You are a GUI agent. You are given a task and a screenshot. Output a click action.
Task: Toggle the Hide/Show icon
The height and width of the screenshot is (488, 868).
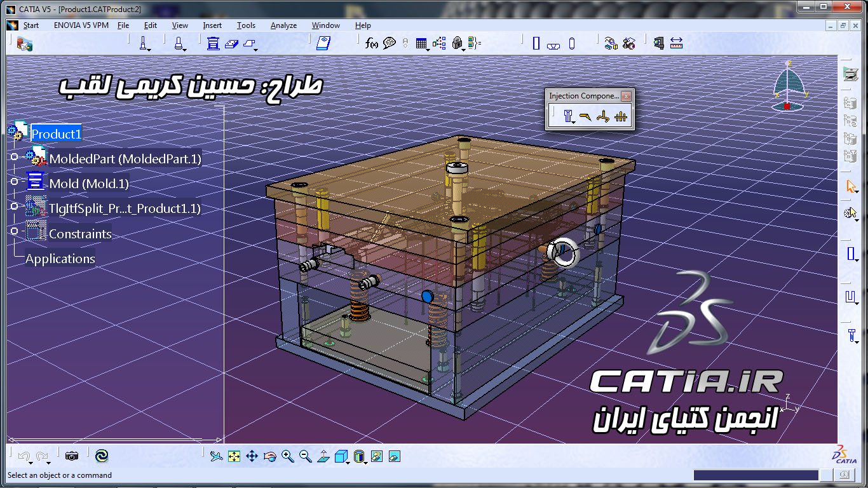click(377, 456)
